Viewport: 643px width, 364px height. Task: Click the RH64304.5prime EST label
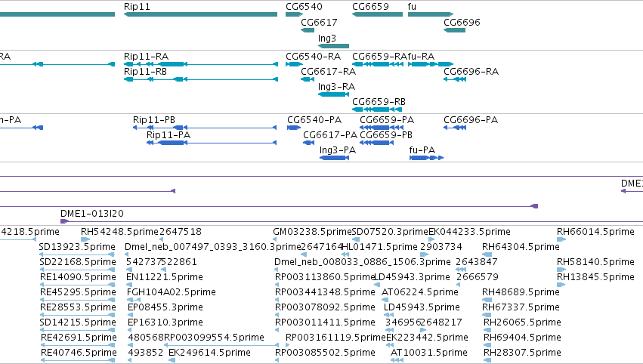(x=521, y=247)
